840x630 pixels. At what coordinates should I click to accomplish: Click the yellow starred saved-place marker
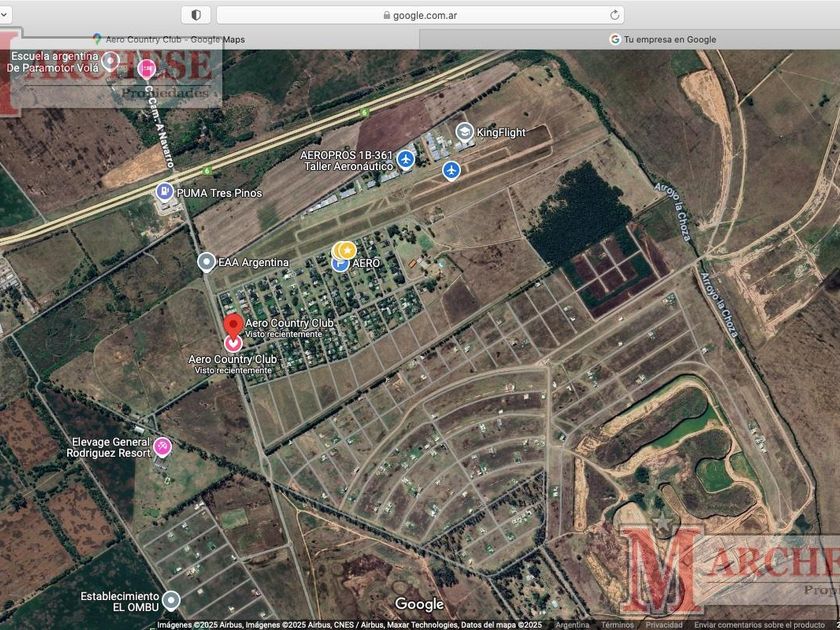[347, 250]
